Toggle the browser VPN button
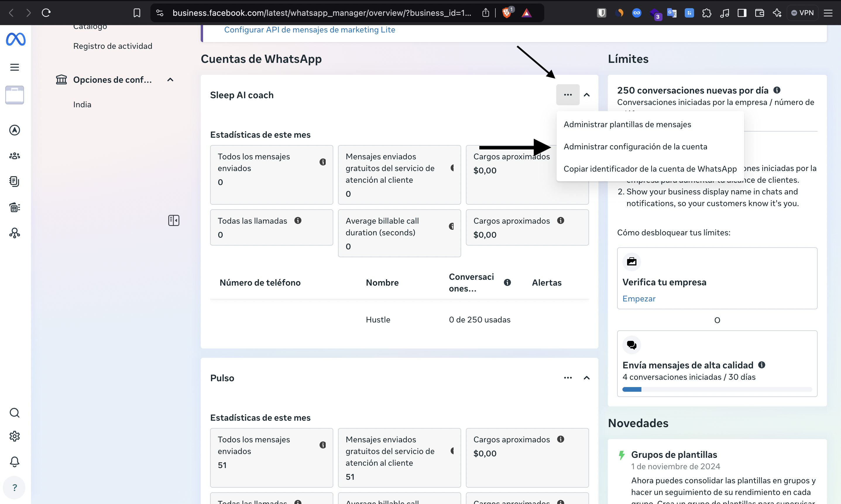841x504 pixels. click(x=802, y=13)
